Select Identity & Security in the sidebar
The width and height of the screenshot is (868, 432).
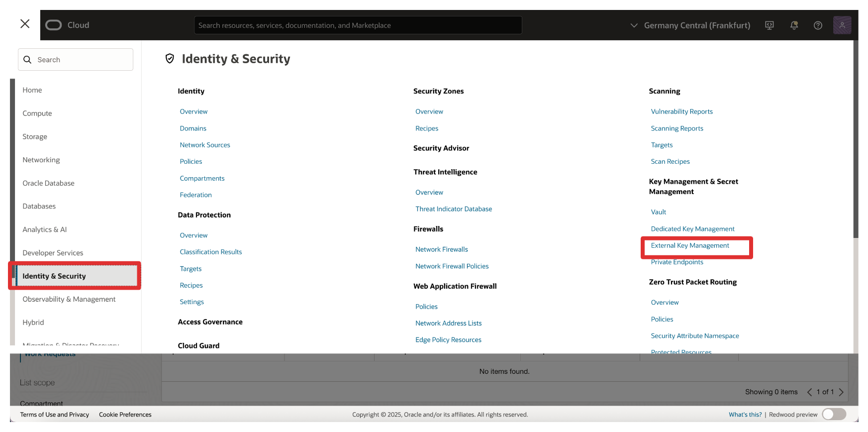tap(54, 276)
